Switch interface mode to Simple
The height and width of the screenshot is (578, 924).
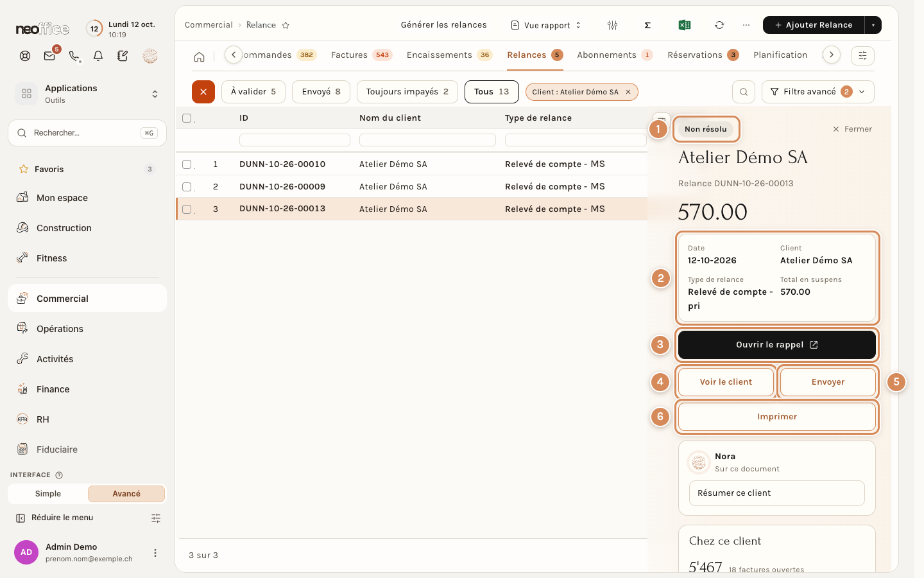pyautogui.click(x=48, y=494)
